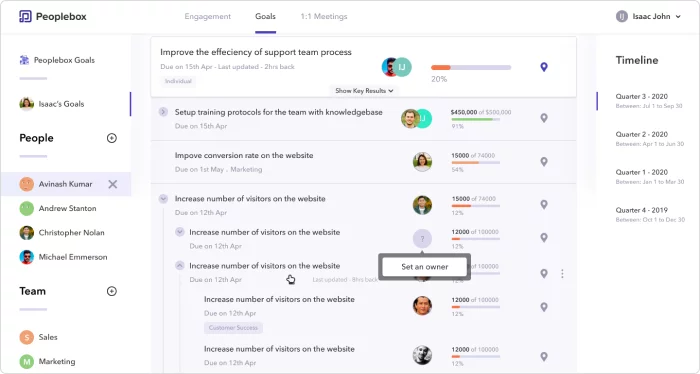This screenshot has height=374, width=700.
Task: Add a team with Team plus icon
Action: (x=112, y=291)
